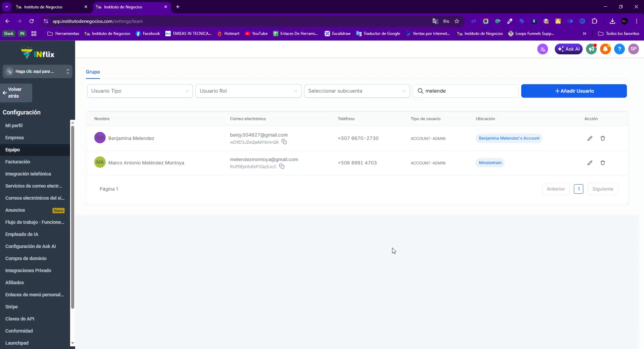Image resolution: width=644 pixels, height=349 pixels.
Task: Open browser extensions puzzle icon
Action: (594, 21)
